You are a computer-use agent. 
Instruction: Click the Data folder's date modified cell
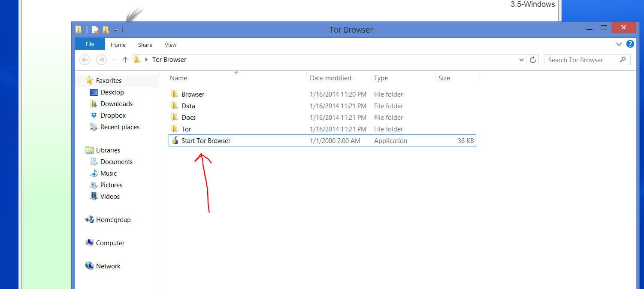click(x=338, y=106)
